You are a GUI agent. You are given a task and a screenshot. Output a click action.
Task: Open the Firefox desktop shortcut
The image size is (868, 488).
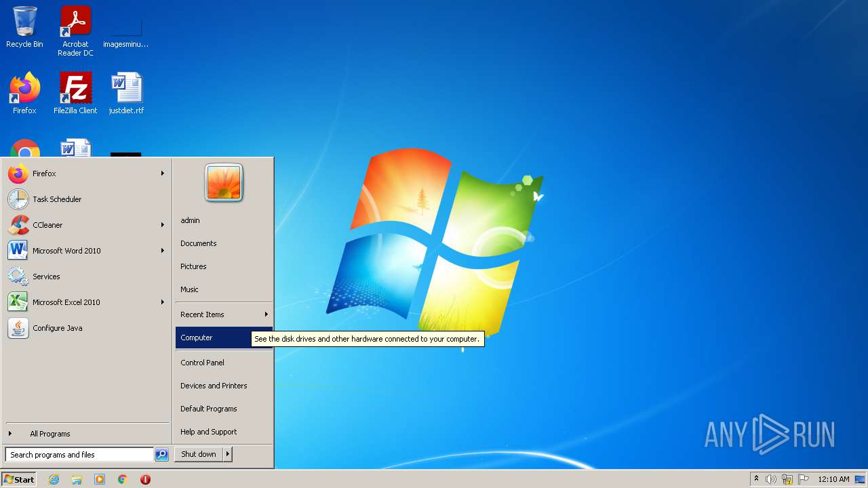pyautogui.click(x=24, y=93)
